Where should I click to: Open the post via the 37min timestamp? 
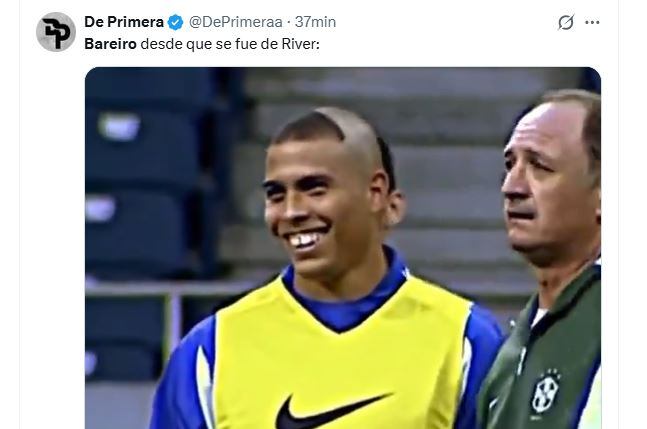tap(316, 22)
